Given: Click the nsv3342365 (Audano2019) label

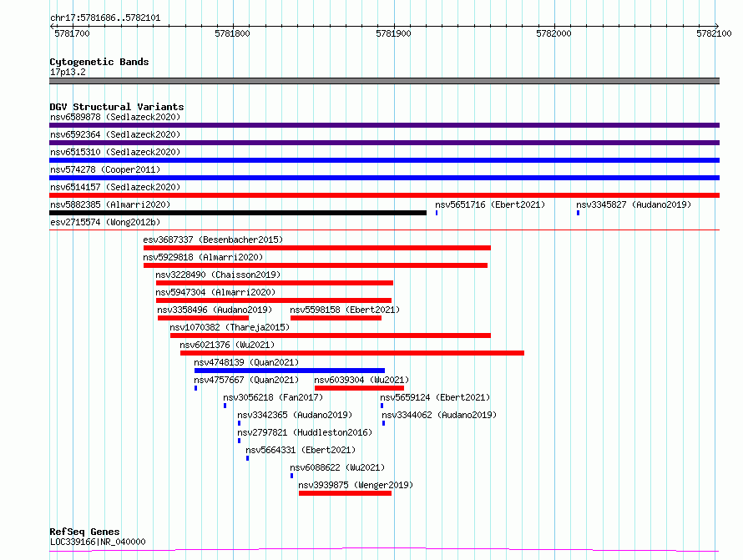Looking at the screenshot, I should point(295,415).
